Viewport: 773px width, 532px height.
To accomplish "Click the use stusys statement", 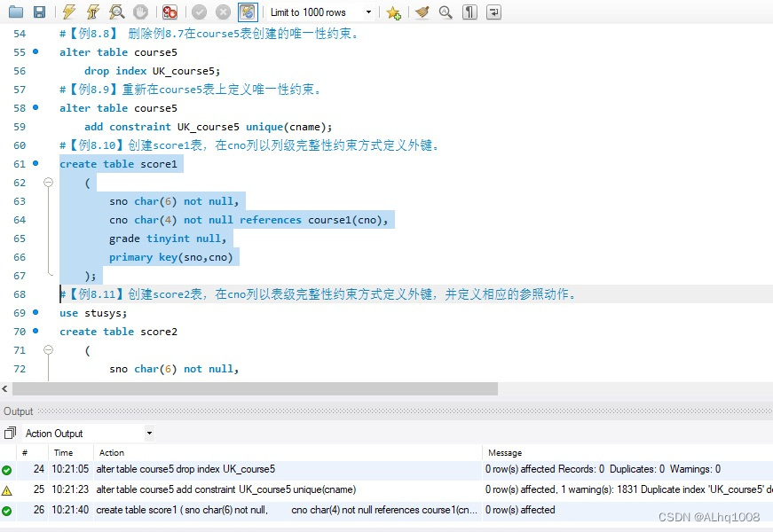I will click(93, 313).
